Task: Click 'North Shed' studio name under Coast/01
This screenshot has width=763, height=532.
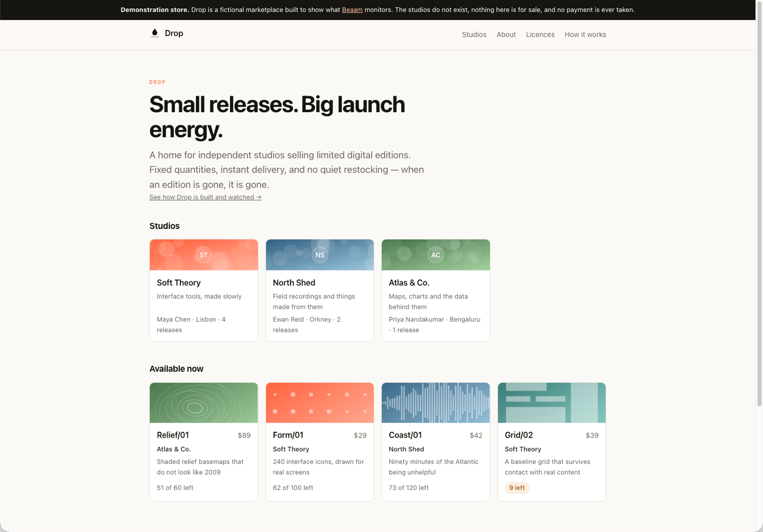Action: coord(407,449)
